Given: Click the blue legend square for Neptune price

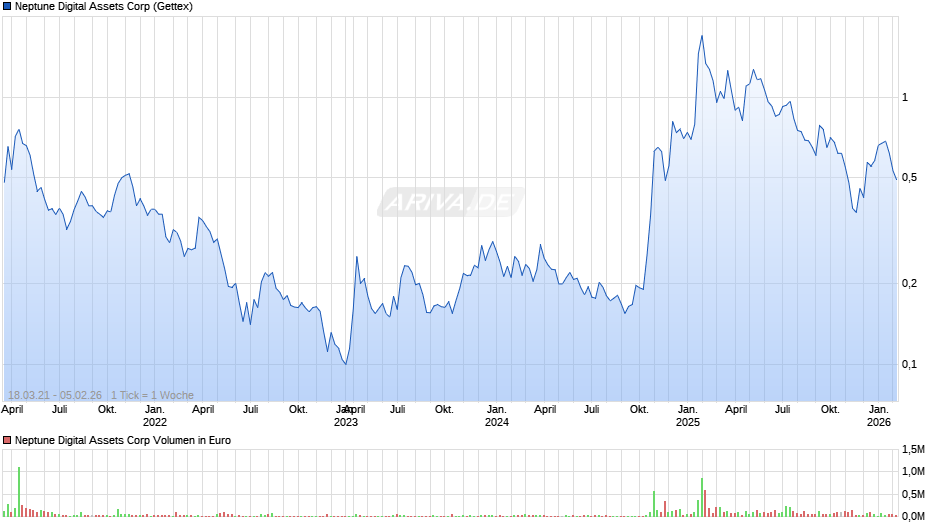Looking at the screenshot, I should 7,7.
